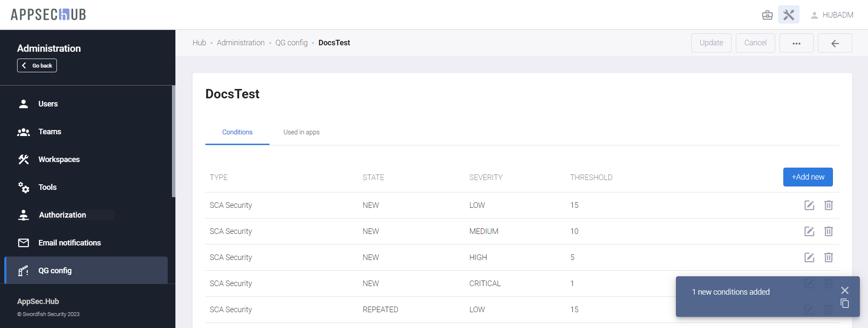
Task: Delete the SCA Security HIGH condition
Action: [x=828, y=257]
